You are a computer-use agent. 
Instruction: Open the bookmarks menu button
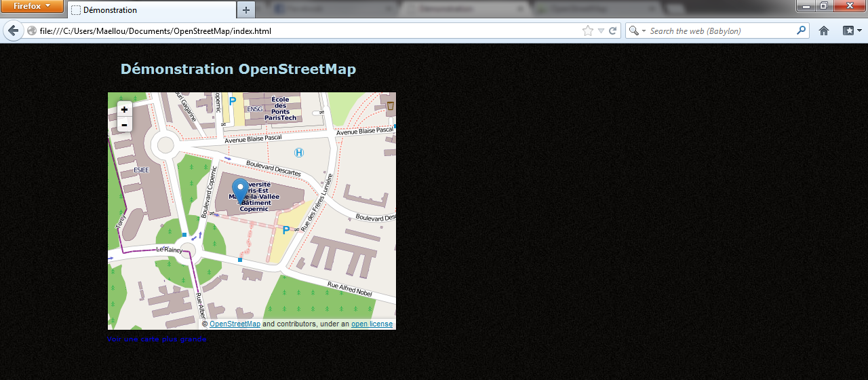coord(852,31)
